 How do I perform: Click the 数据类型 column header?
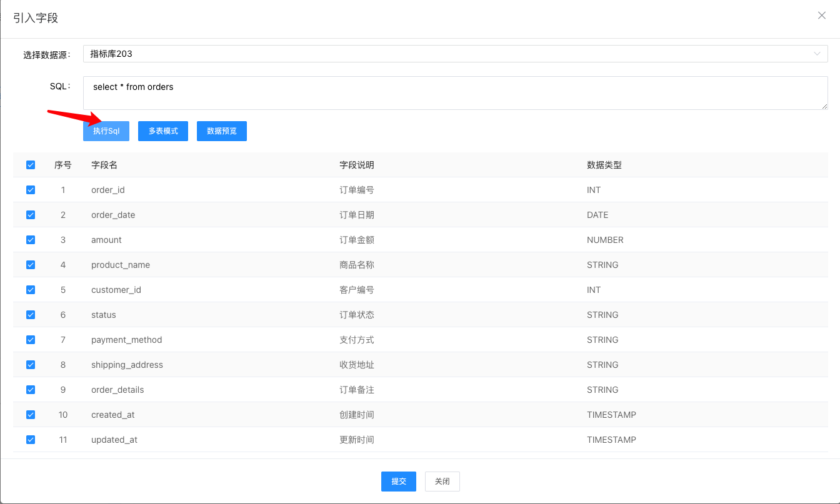click(x=604, y=165)
